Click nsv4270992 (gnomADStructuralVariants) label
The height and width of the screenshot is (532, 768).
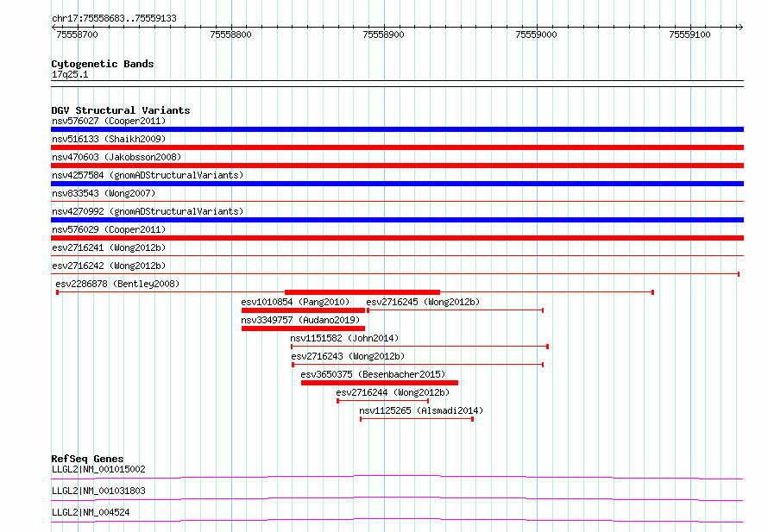point(148,211)
